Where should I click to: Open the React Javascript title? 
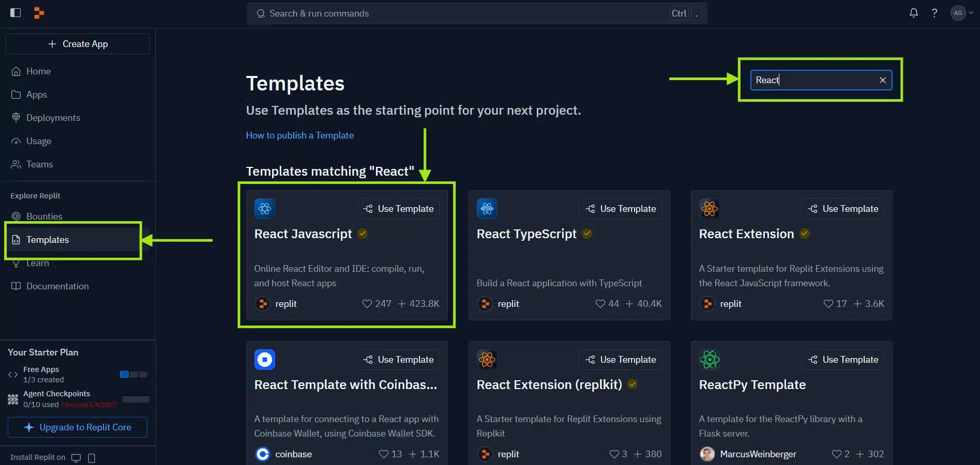(x=303, y=234)
